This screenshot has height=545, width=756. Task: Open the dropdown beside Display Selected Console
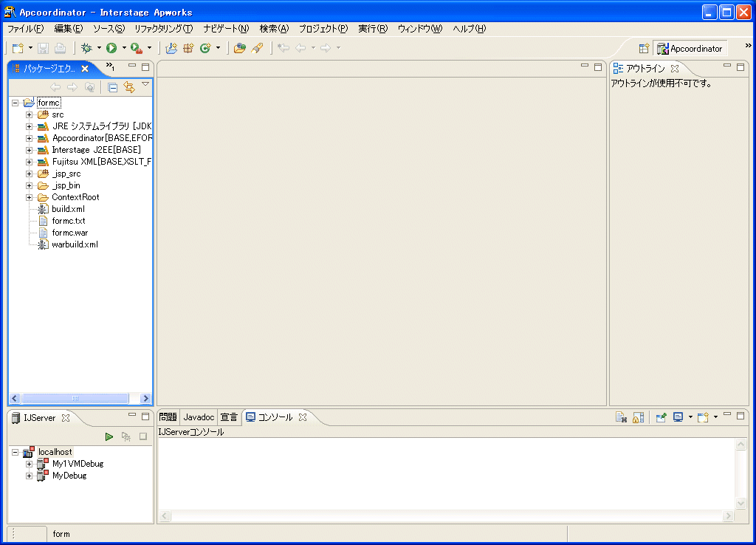pyautogui.click(x=690, y=417)
